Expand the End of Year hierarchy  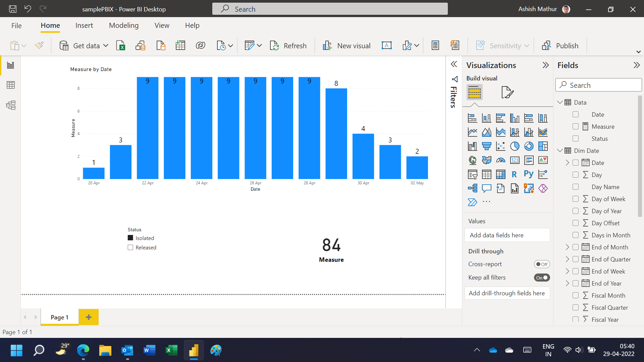point(567,284)
